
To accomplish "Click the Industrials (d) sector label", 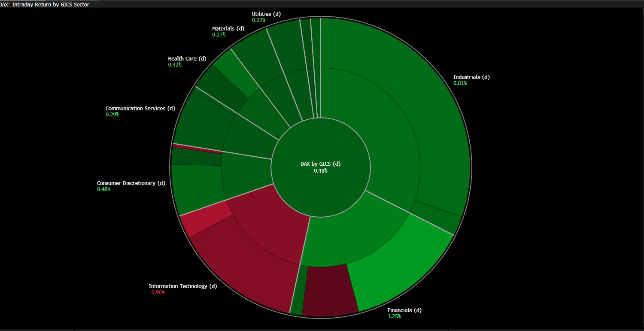I will 471,77.
